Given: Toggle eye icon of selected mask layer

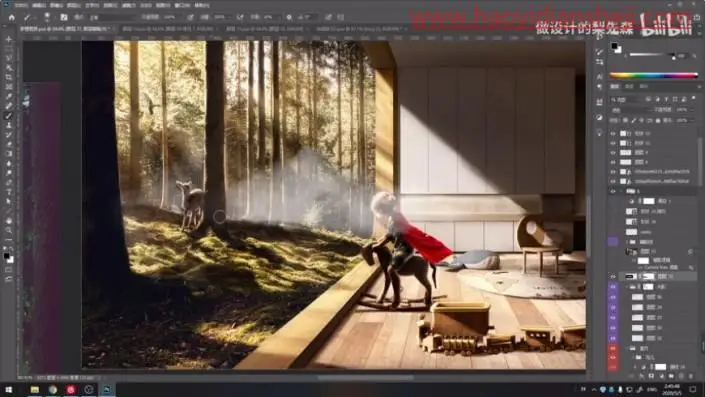Looking at the screenshot, I should tap(613, 277).
